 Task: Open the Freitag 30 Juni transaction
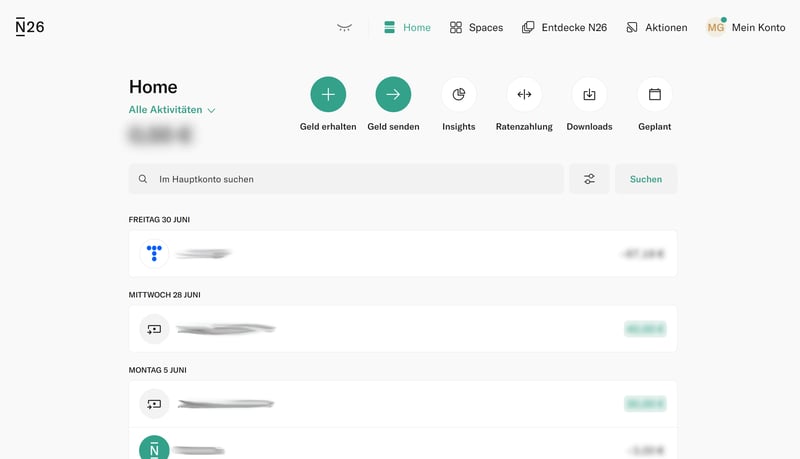(403, 253)
